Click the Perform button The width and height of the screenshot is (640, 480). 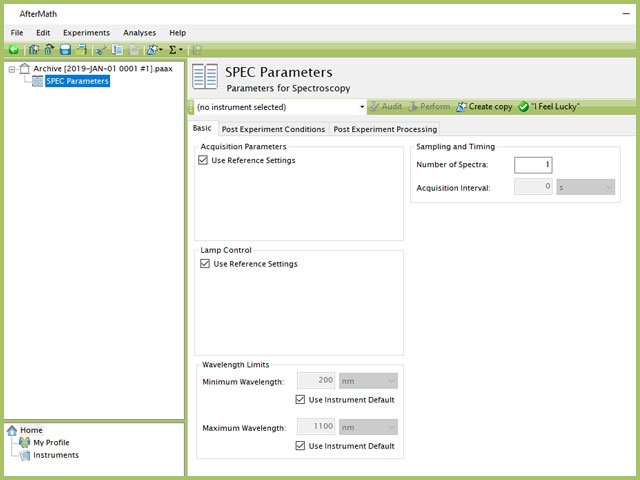429,107
